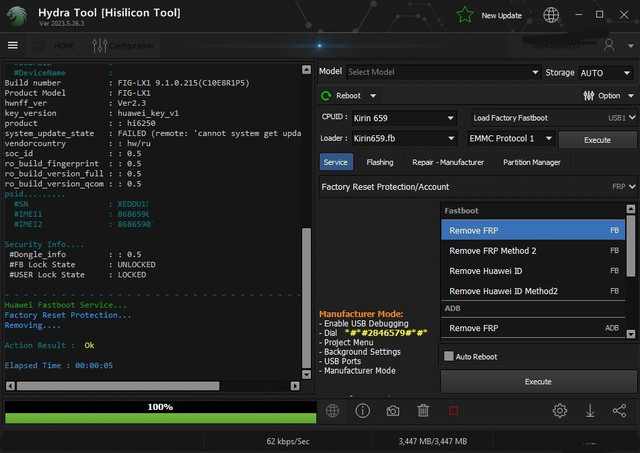Open the EMMC Protocol 1 dropdown
The image size is (640, 453).
[x=511, y=138]
